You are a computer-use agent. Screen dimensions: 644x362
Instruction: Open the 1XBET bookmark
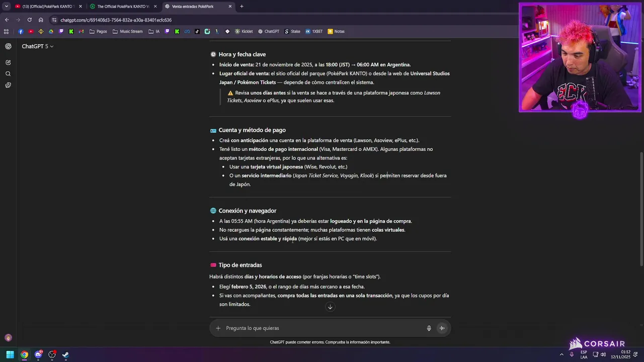click(x=314, y=31)
